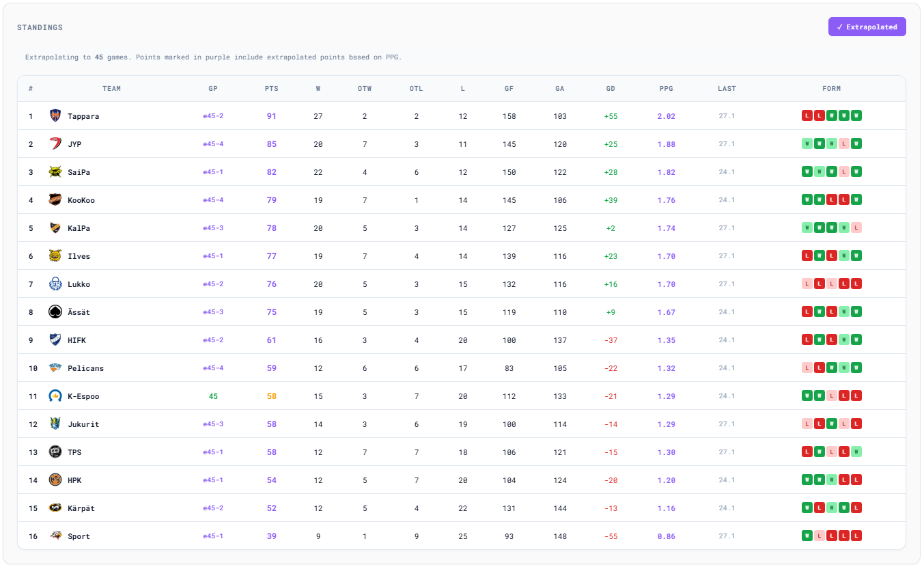Sort standings by TEAM column header
Viewport: 924px width, 567px height.
[x=111, y=89]
